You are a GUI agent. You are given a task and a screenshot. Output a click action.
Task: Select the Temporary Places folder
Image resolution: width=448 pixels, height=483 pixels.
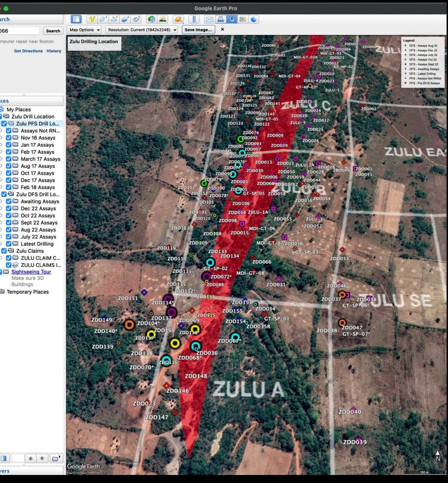point(27,292)
